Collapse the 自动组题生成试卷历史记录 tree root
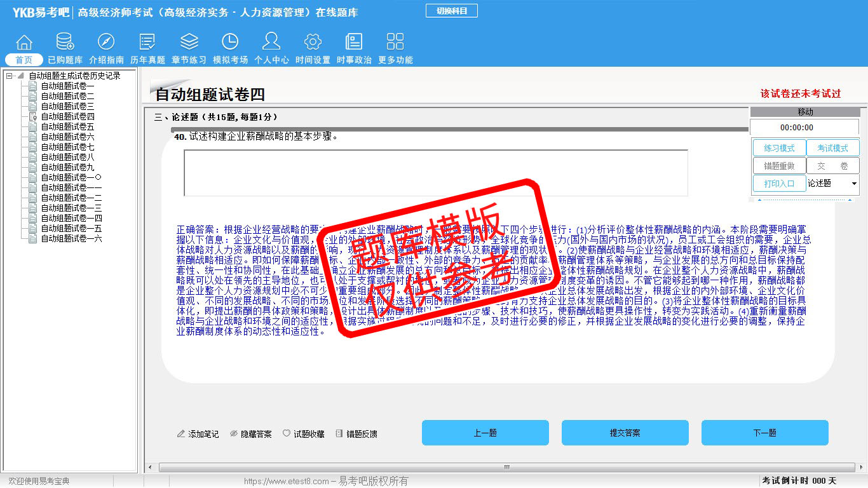 point(10,76)
